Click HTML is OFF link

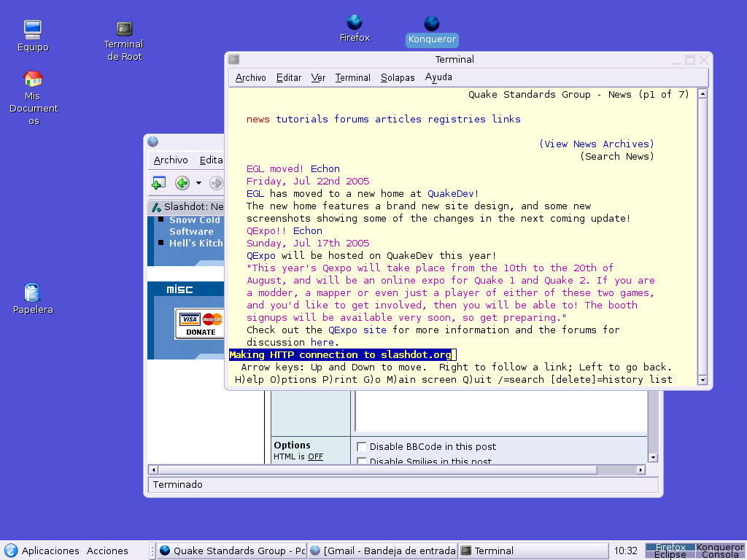pyautogui.click(x=298, y=456)
